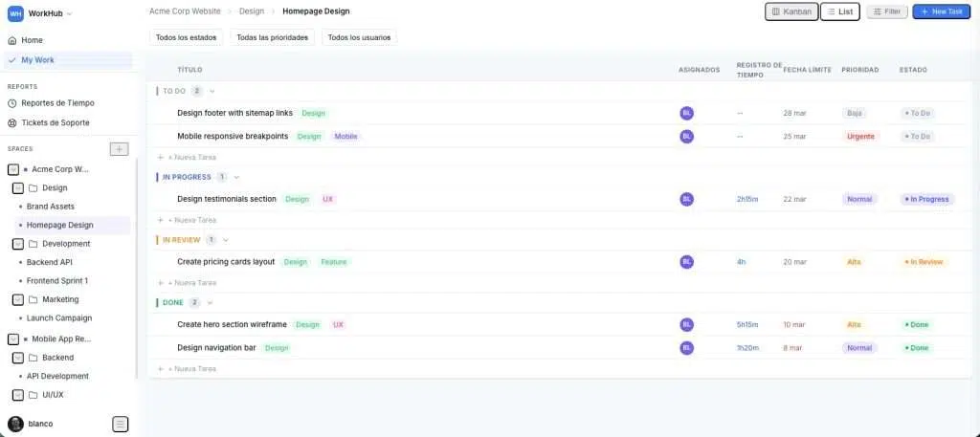Open Design testimonials section task
This screenshot has width=980, height=437.
tap(226, 199)
